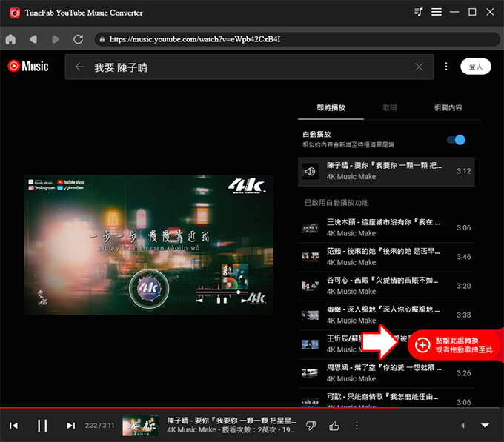Toggle the 自動播放 autoplay switch
Screen dimensions: 504x442
click(x=456, y=140)
